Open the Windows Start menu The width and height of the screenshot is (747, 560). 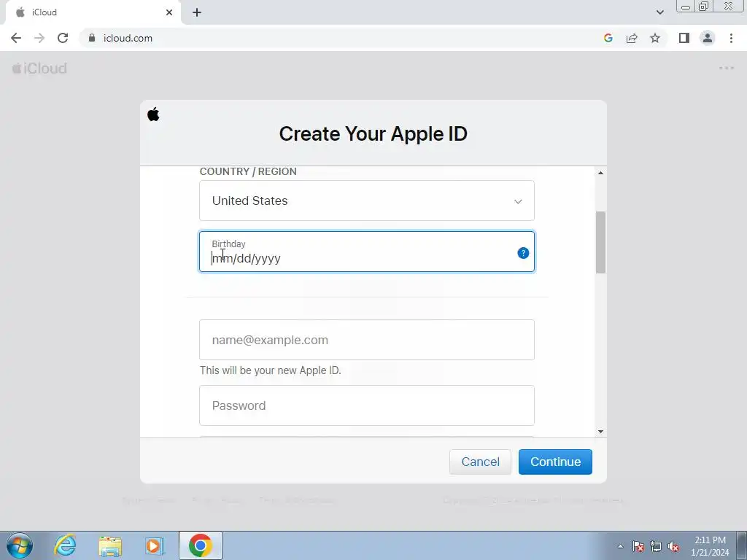20,545
